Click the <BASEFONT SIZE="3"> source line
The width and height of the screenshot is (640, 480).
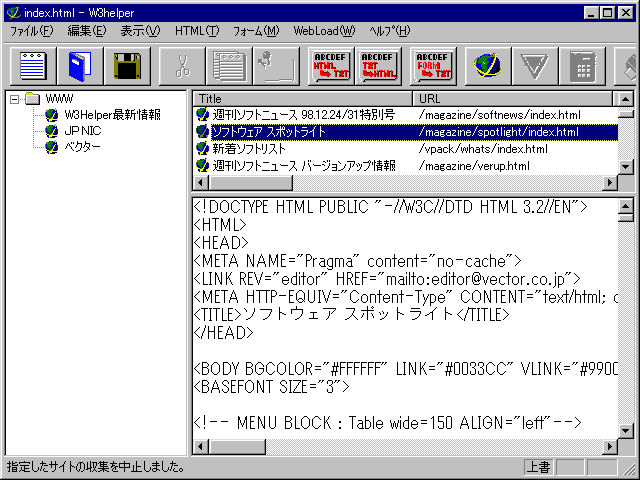271,387
